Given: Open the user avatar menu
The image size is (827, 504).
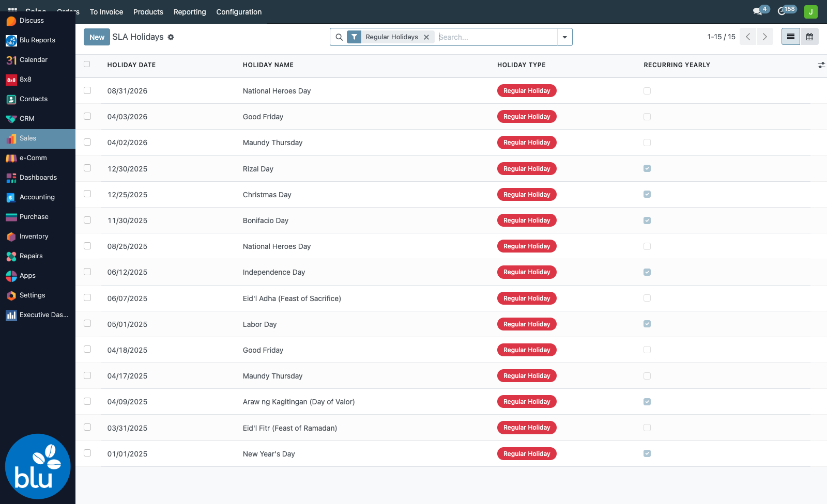Looking at the screenshot, I should 811,11.
